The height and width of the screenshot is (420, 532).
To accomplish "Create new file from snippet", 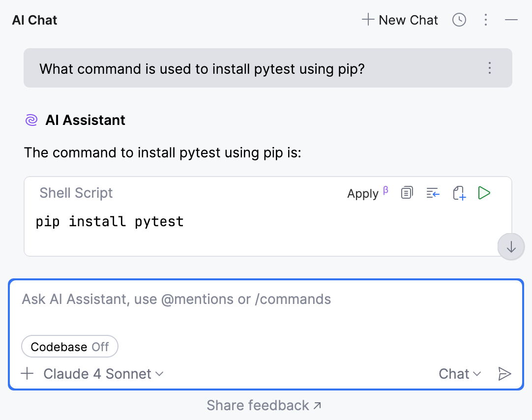I will 459,193.
